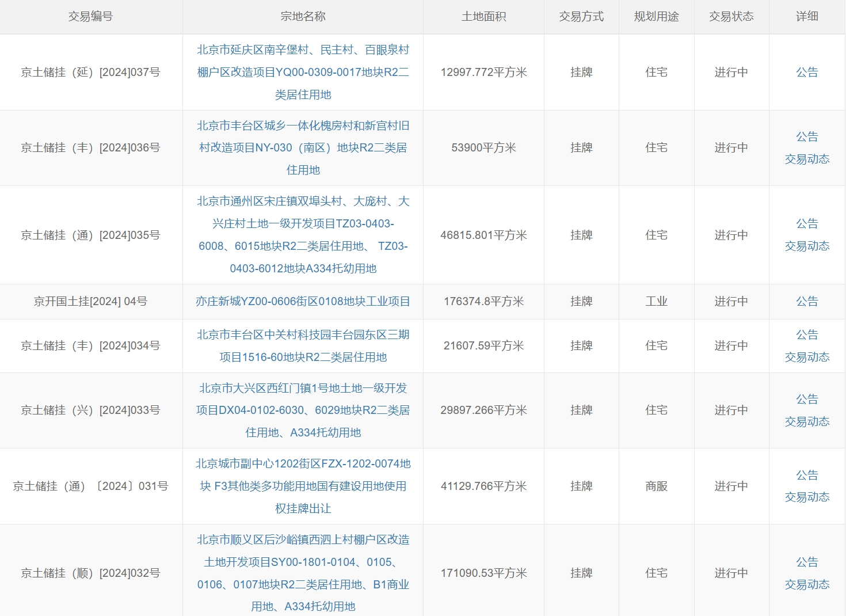The image size is (846, 616).
Task: Open 公告 for 京土储挂(兴)[2024]033号
Action: pos(807,400)
